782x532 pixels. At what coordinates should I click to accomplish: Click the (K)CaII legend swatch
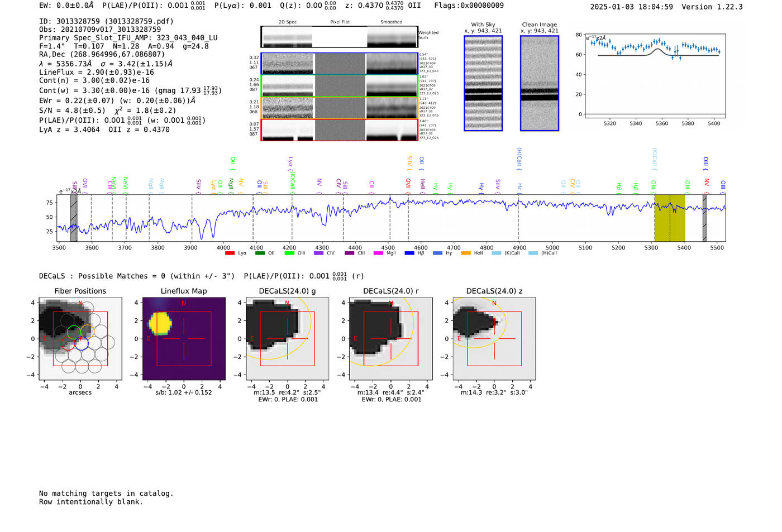[496, 253]
